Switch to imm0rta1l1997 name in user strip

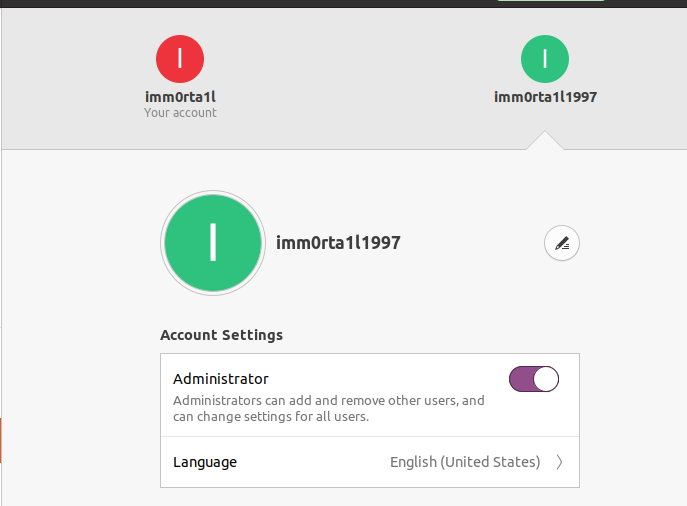(x=545, y=97)
